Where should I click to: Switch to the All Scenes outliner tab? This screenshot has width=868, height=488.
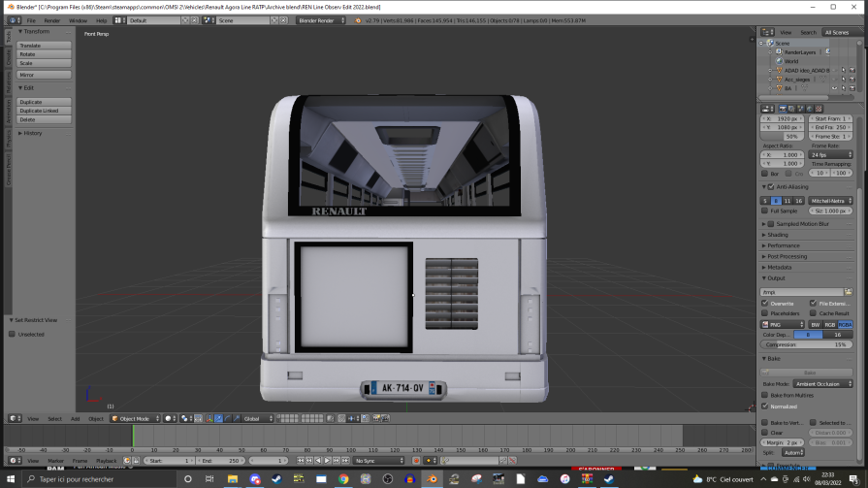836,32
